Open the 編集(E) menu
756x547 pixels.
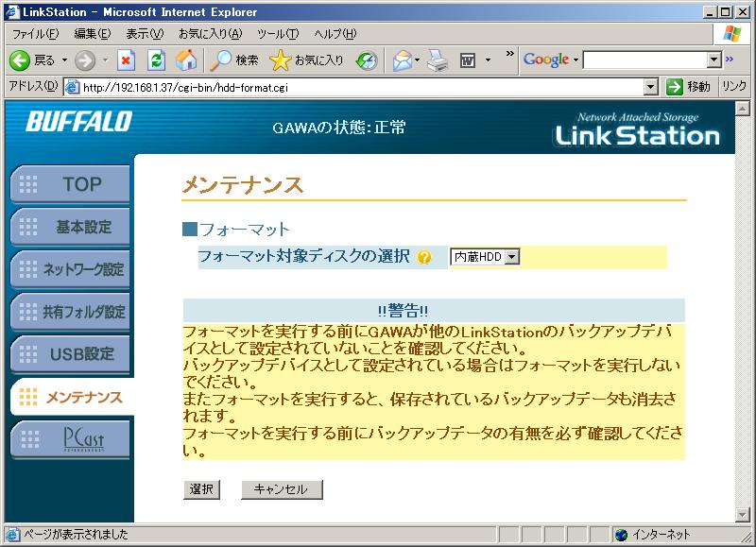point(92,34)
